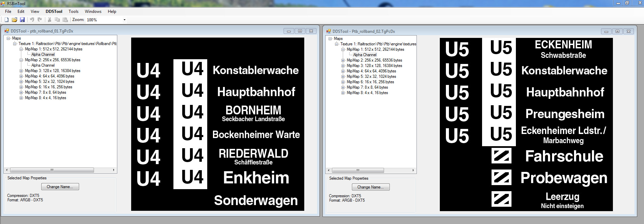
Task: Click 'Format: ARGB - DXT5' text in rollband_02
Action: tap(347, 200)
